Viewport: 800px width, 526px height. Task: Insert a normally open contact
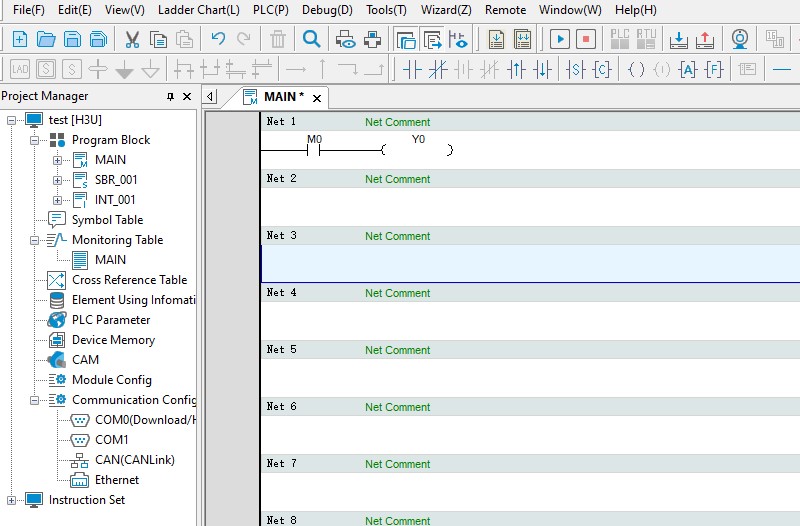pos(412,69)
